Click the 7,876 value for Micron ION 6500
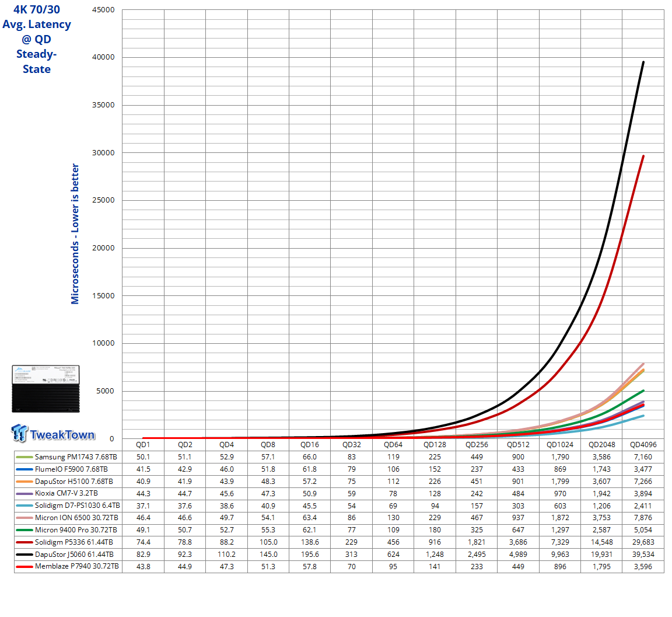 tap(643, 518)
